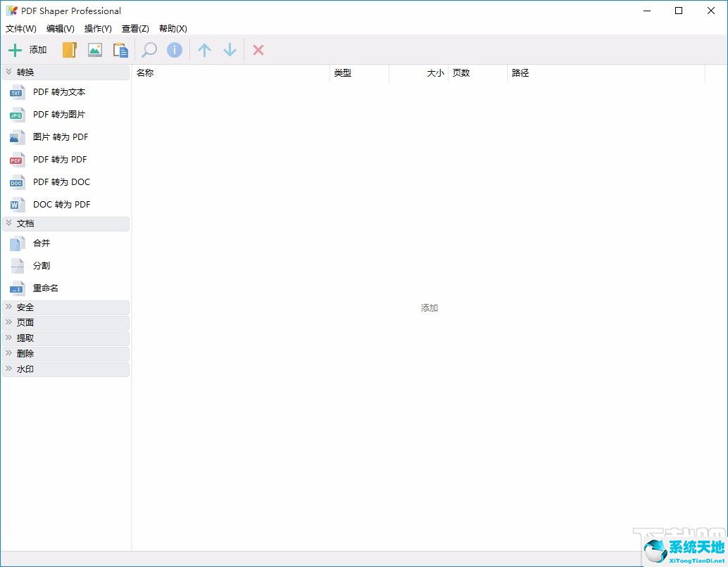Select DOC 转为 PDF action
This screenshot has height=567, width=728.
click(x=61, y=205)
